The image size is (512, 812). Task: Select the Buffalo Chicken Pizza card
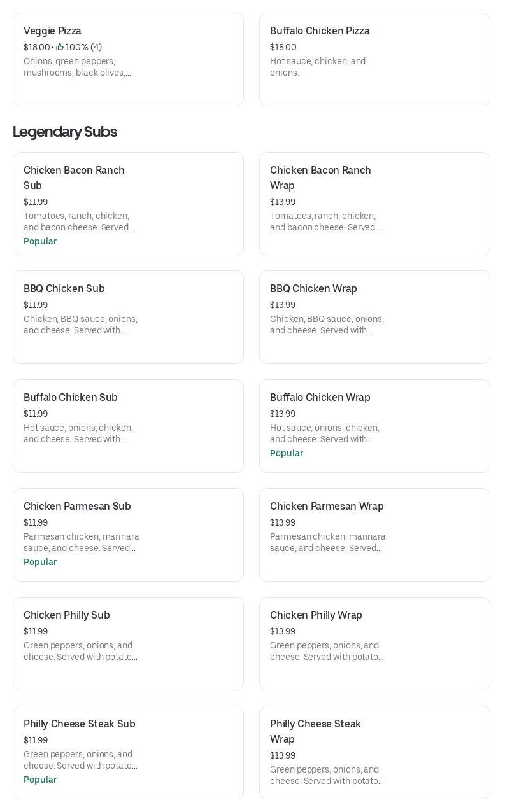[374, 59]
